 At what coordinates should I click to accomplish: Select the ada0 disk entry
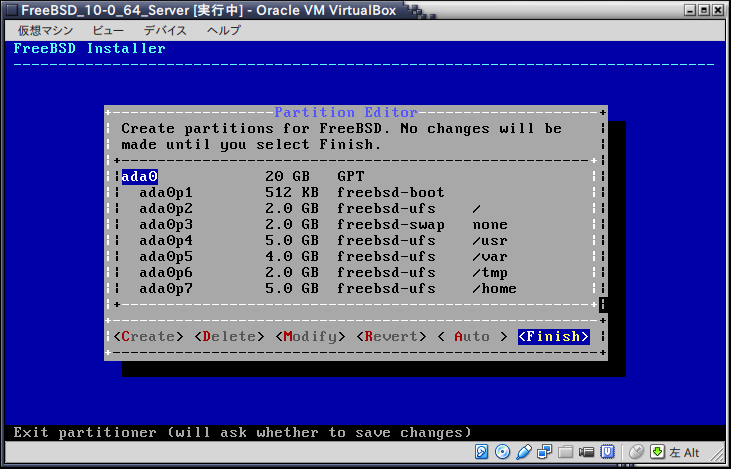click(x=139, y=176)
